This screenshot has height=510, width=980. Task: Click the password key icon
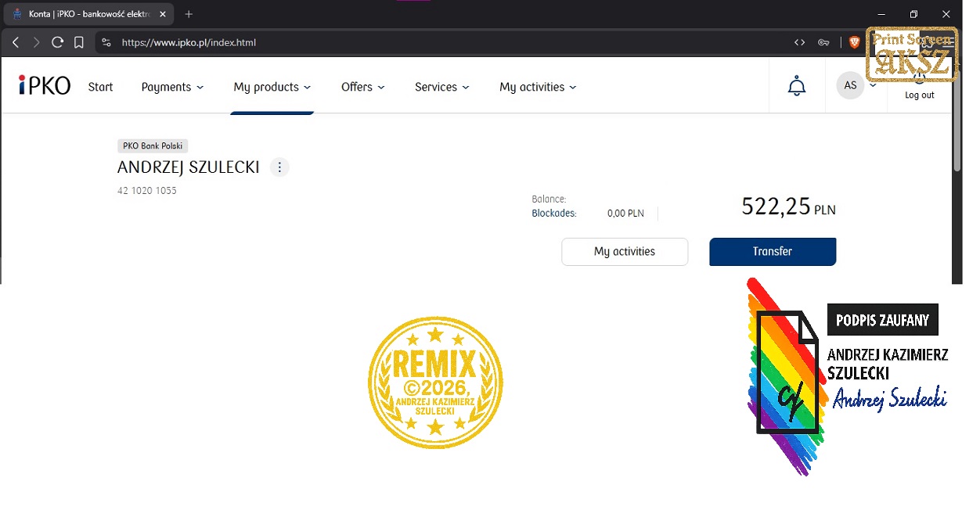(x=823, y=42)
